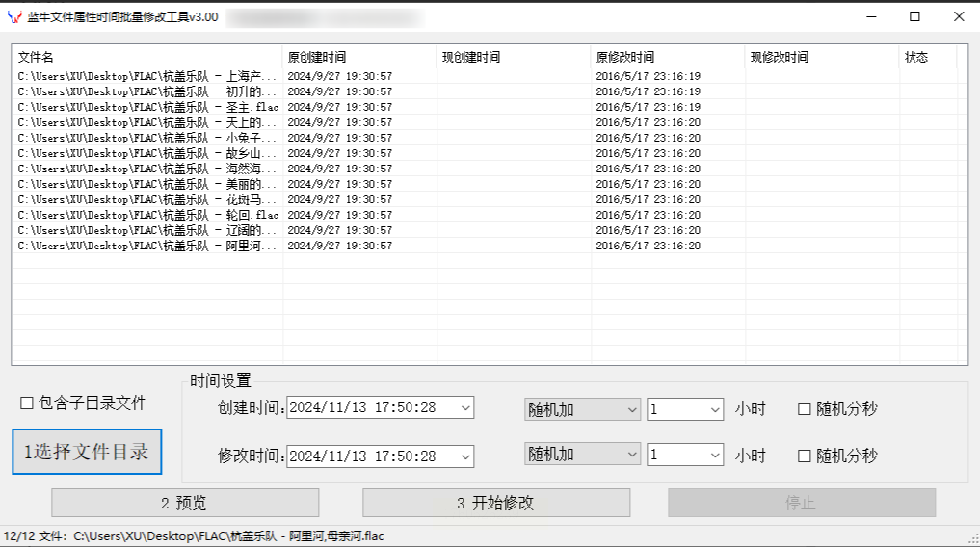Open hours value dropdown for 创建时间
The width and height of the screenshot is (980, 547).
pyautogui.click(x=715, y=409)
